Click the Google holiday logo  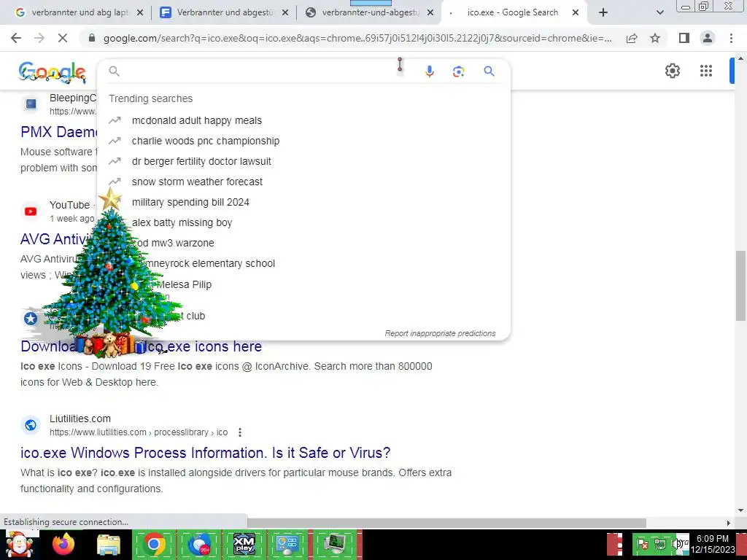tap(53, 72)
